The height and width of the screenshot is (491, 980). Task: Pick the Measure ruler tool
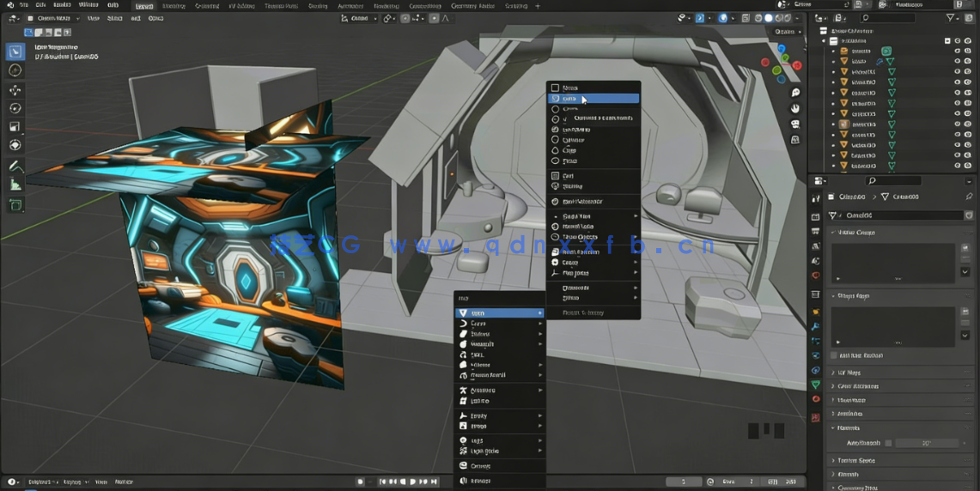[x=15, y=185]
